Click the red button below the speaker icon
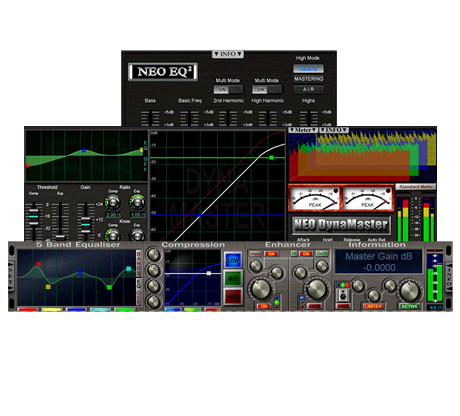 [x=343, y=306]
